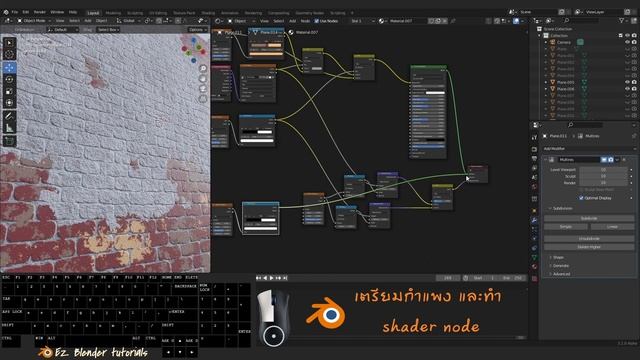
Task: Choose the Rotate tool in viewport toolbar
Action: [x=9, y=80]
